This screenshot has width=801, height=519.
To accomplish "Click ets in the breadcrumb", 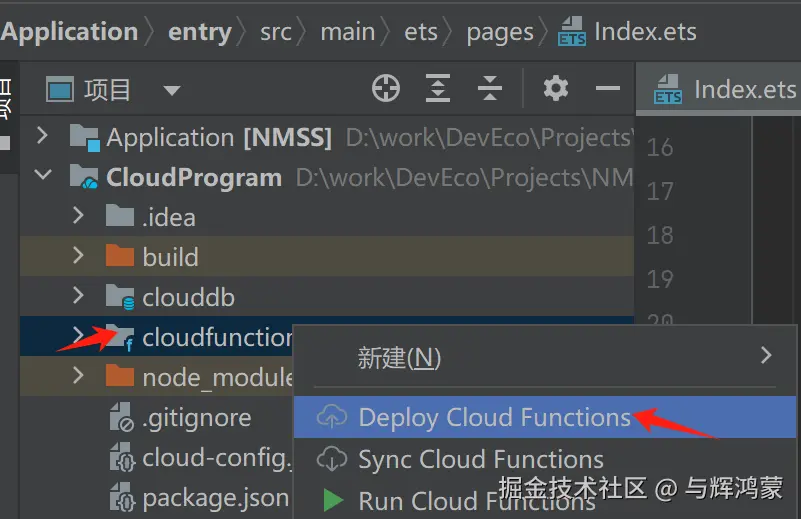I will point(421,32).
